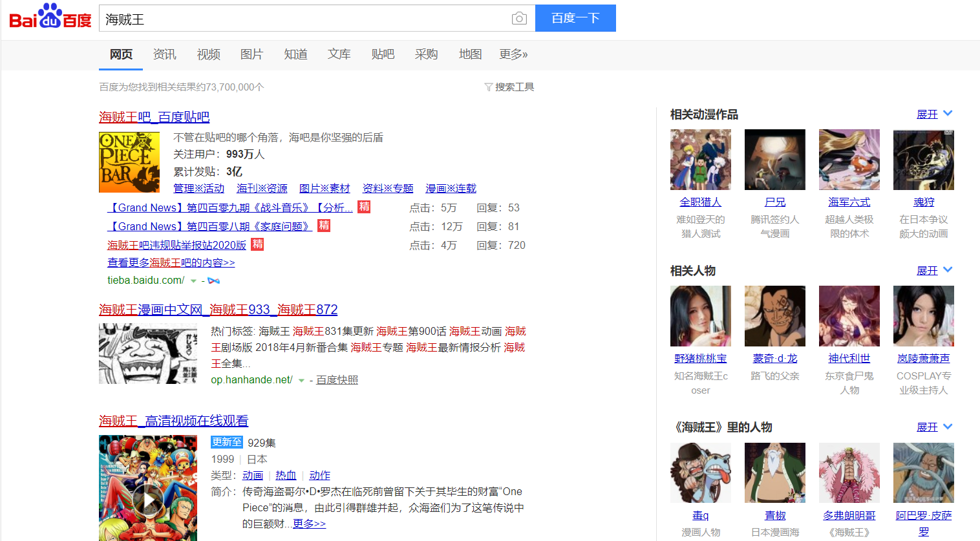Expand the 相关动漫作品 section

tap(933, 114)
